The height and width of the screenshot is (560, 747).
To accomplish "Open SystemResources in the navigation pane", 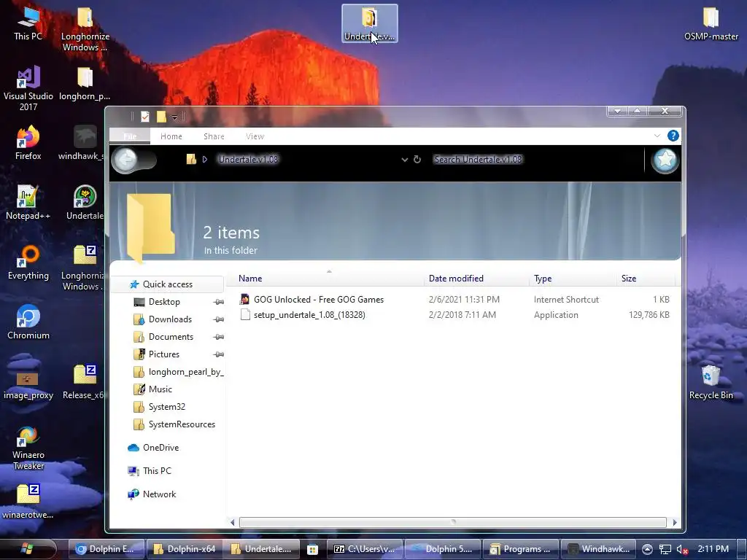I will (x=182, y=424).
